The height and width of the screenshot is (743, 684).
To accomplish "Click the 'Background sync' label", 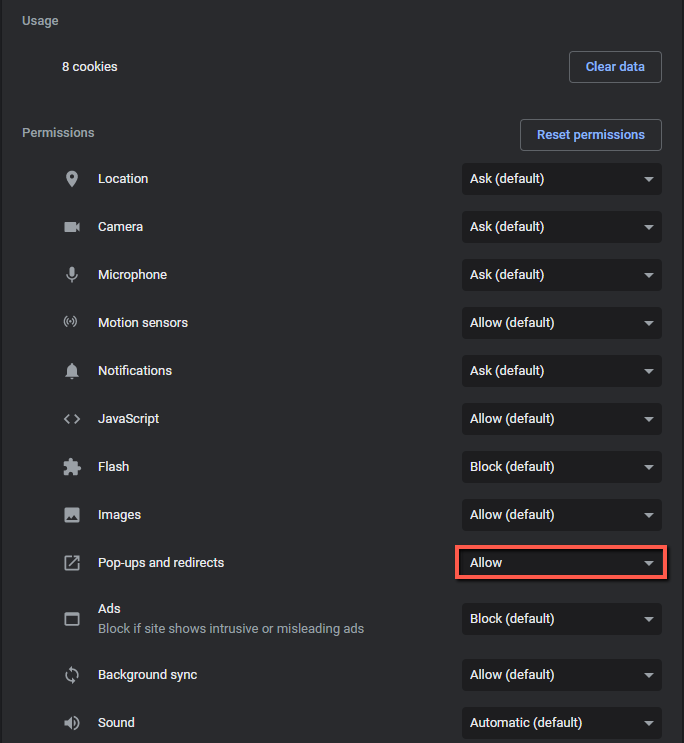I will coord(147,675).
